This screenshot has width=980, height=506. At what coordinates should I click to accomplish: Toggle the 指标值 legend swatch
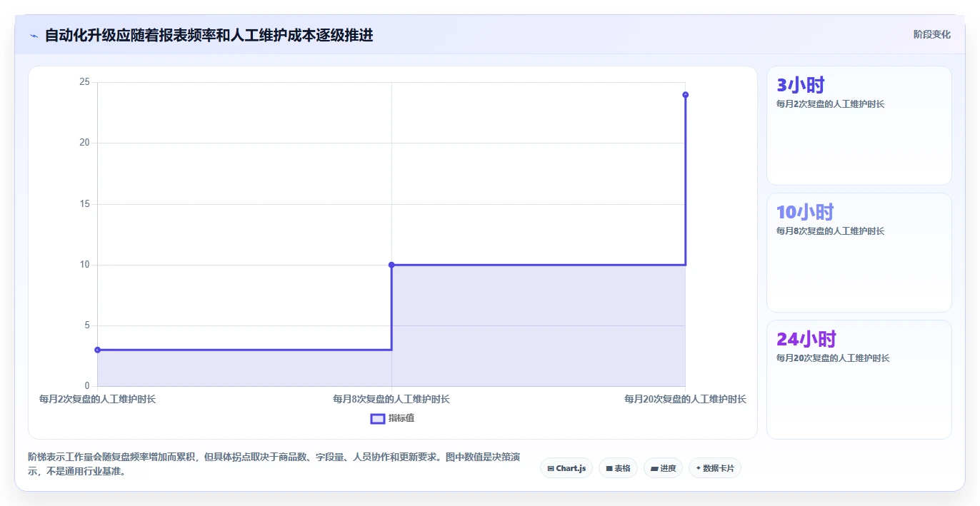tap(378, 418)
